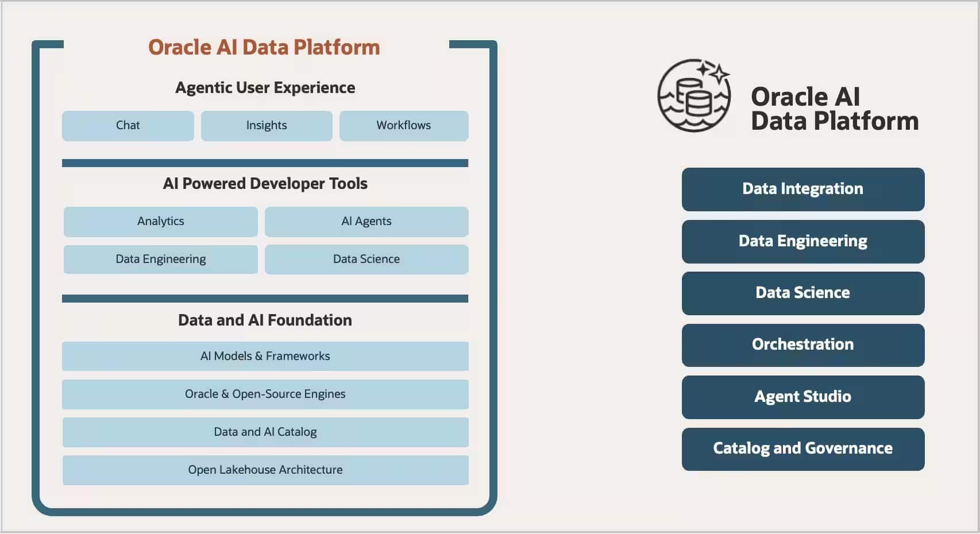980x534 pixels.
Task: Open the Oracle & Open-Source Engines bar
Action: pos(265,394)
